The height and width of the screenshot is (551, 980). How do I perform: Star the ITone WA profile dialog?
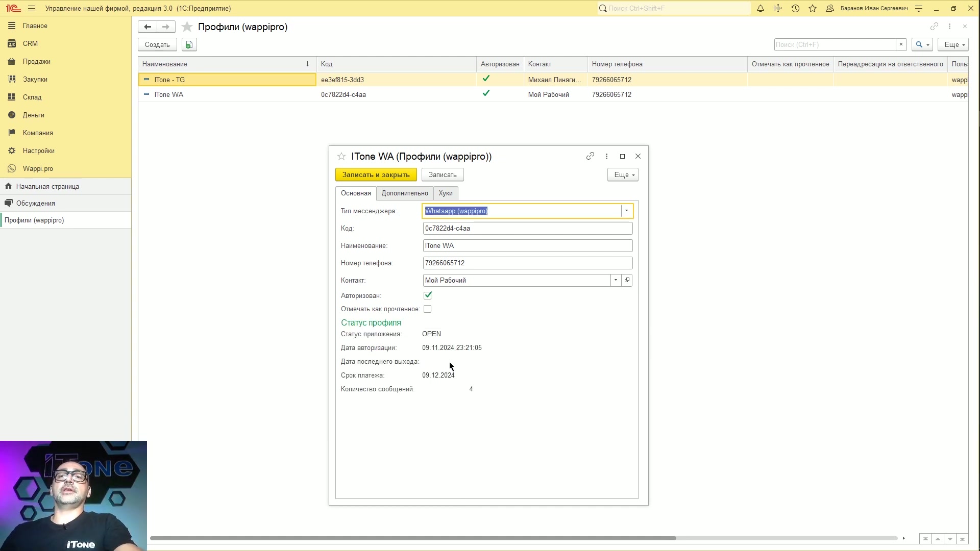[x=341, y=157]
